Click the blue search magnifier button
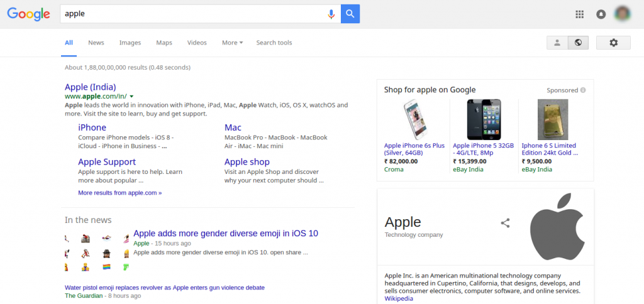Viewport: 644px width, 304px height. pyautogui.click(x=350, y=14)
